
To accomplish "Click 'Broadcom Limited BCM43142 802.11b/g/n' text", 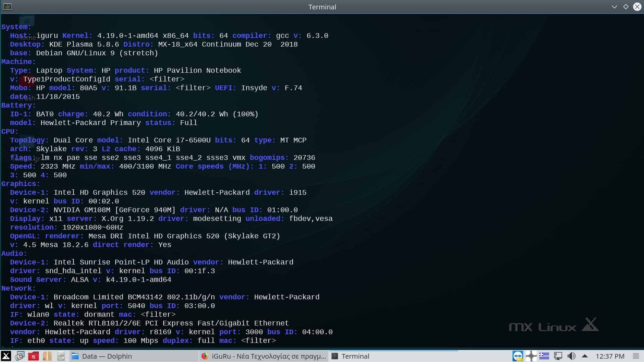I will click(134, 297).
